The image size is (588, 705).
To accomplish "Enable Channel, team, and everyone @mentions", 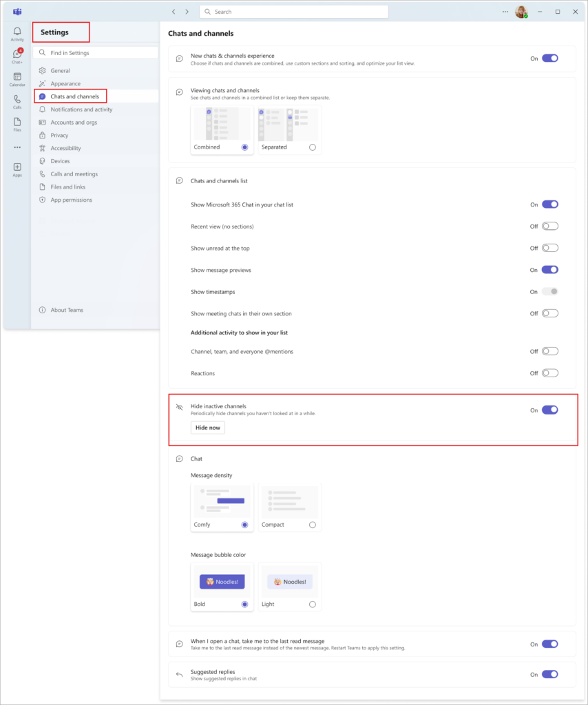I will [x=550, y=351].
